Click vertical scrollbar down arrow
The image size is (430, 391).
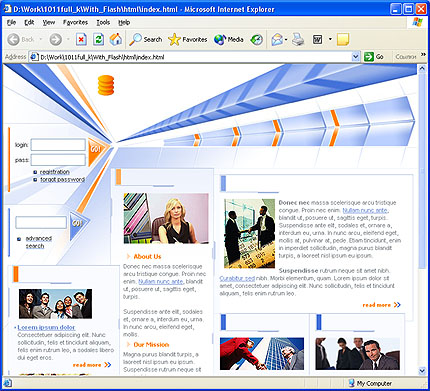422,371
